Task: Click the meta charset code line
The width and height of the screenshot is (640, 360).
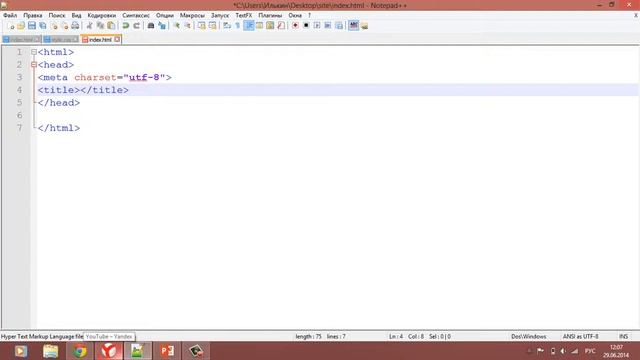Action: pos(104,77)
